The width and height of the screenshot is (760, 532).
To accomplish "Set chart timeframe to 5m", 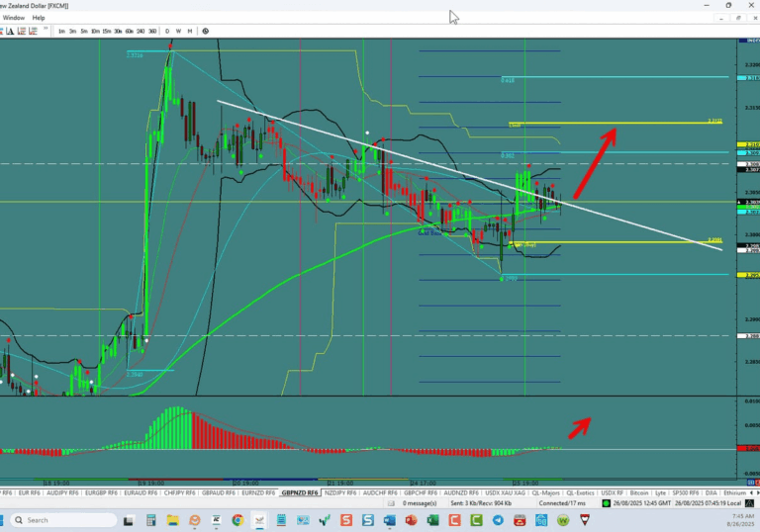I will (84, 31).
